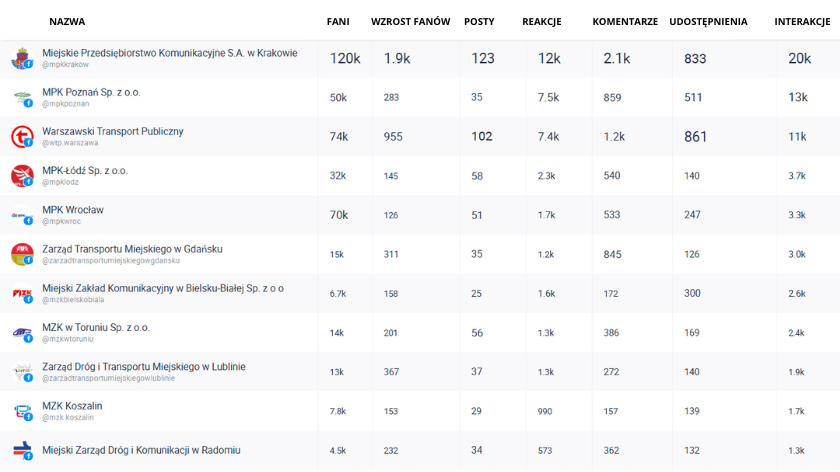Click the @mzk.koszalin handle
The height and width of the screenshot is (472, 840).
69,417
